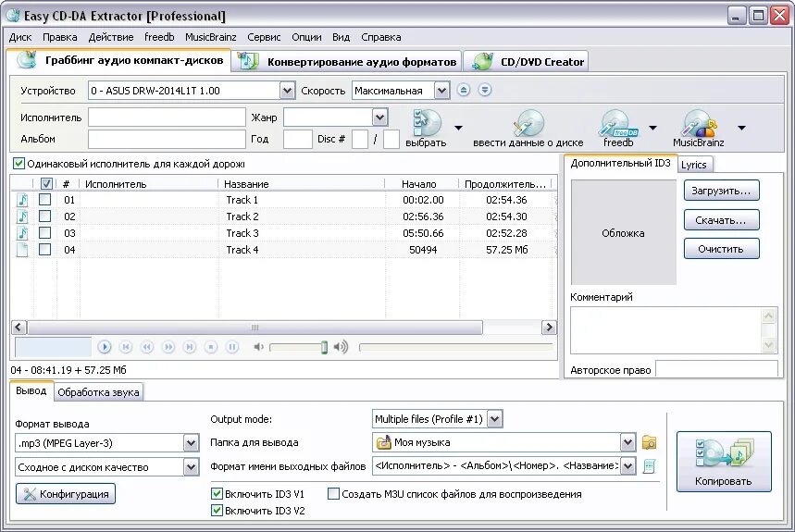Click the playback position seek bar
The width and height of the screenshot is (795, 532).
456,347
